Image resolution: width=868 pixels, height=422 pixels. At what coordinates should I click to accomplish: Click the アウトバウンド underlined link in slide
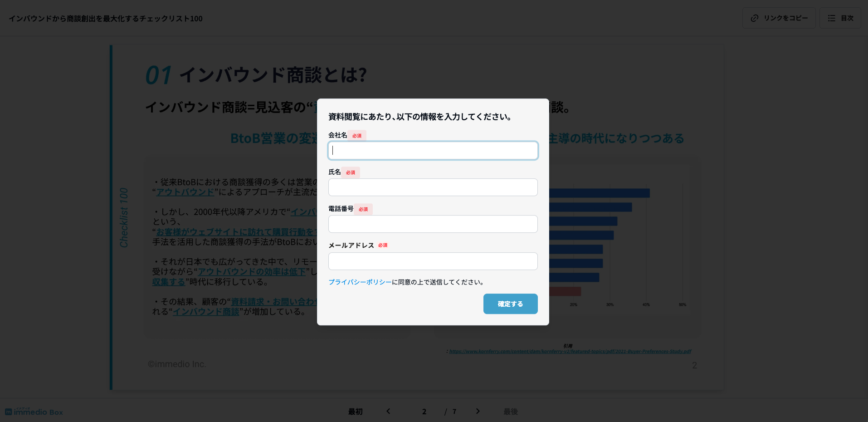(185, 192)
